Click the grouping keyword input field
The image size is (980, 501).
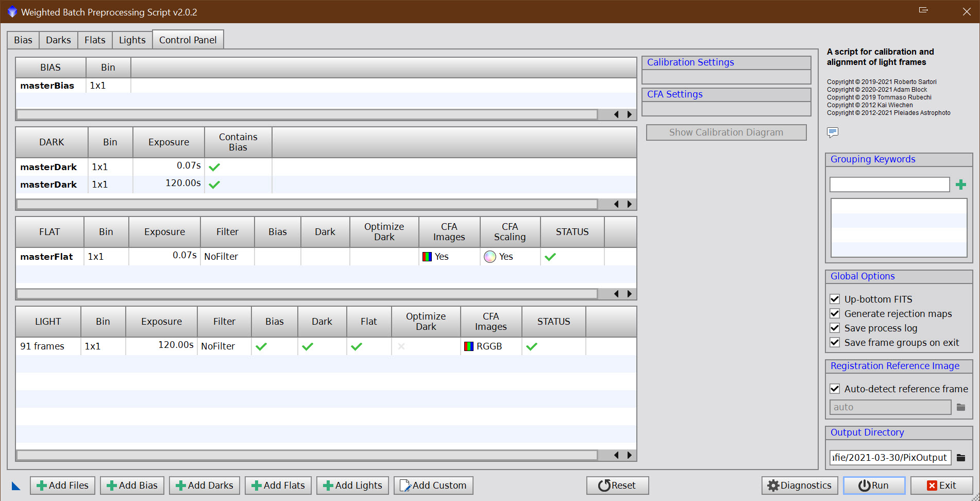pyautogui.click(x=890, y=185)
